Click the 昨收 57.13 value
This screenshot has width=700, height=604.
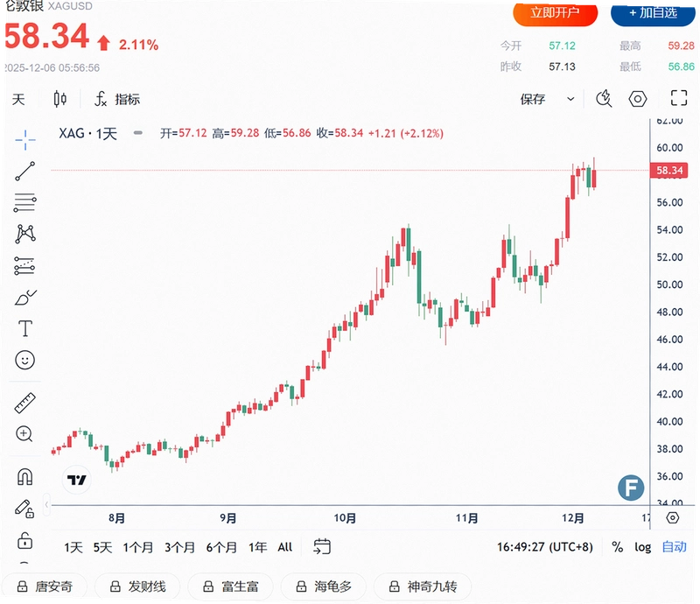click(562, 67)
